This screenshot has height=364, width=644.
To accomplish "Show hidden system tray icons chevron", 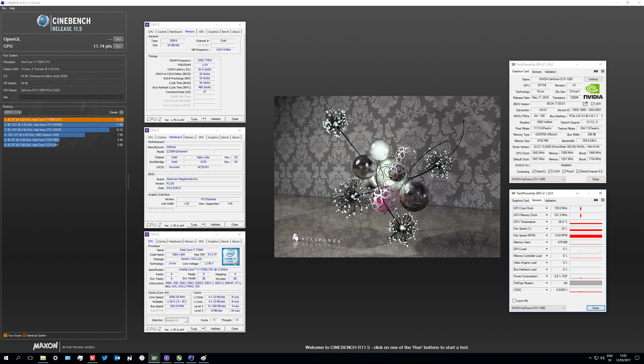I will 590,358.
